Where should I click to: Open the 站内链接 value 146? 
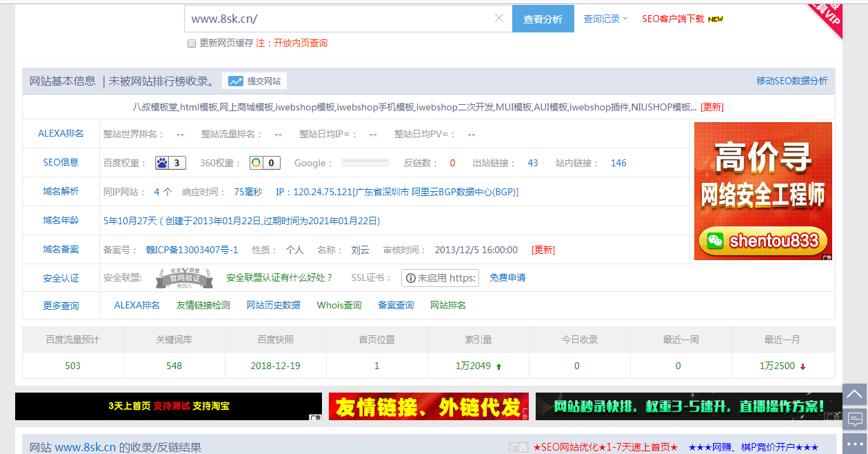coord(618,163)
